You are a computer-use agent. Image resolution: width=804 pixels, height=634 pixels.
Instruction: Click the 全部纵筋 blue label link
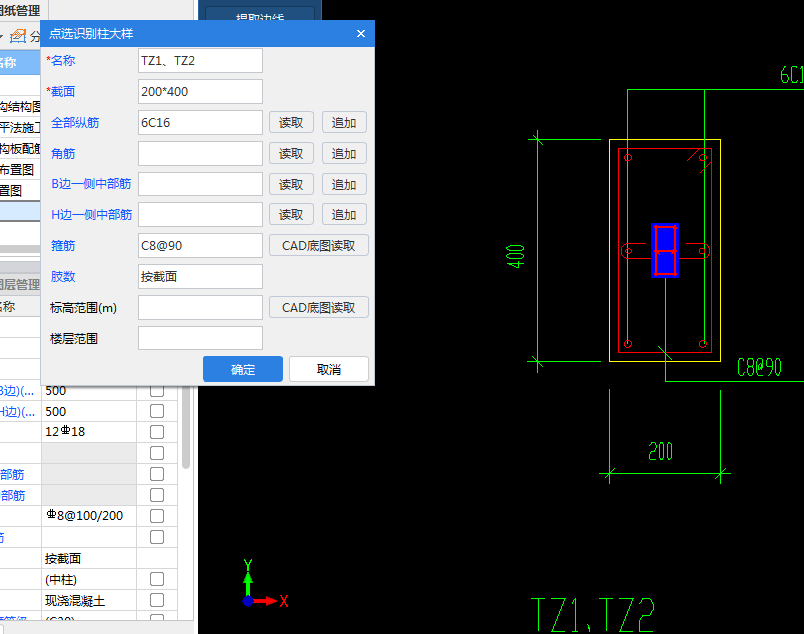(x=75, y=123)
